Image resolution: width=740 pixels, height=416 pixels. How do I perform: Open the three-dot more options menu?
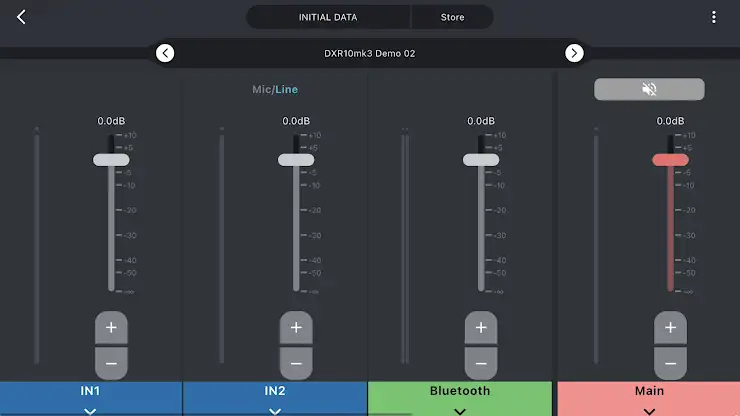(x=714, y=17)
